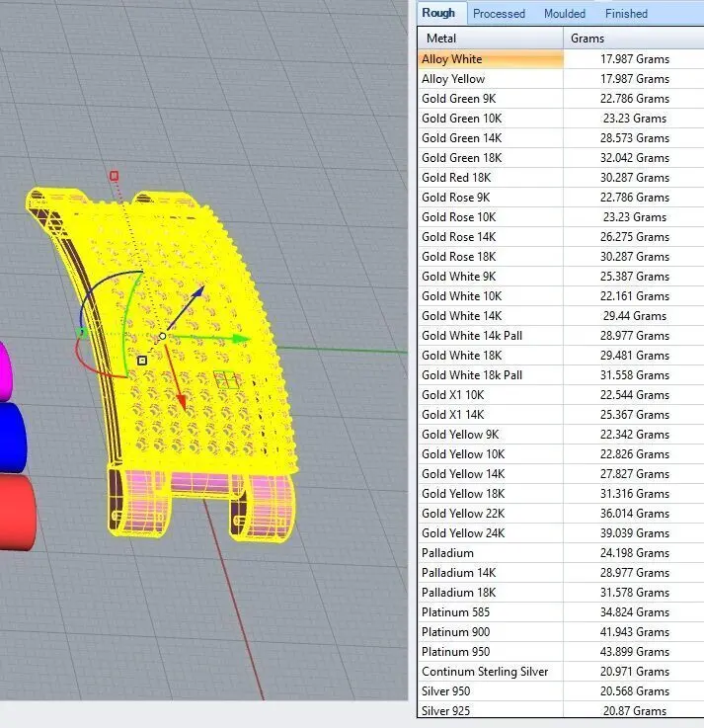Select the Gold Rose 18K row

(561, 256)
